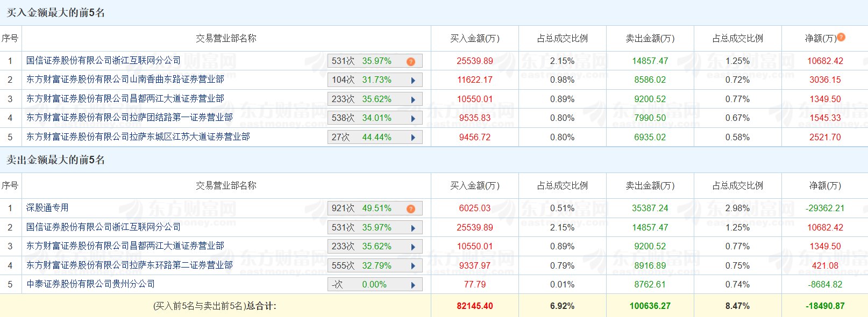Expand 233次 35.62% stats in sell list
Viewport: 868px width, 317px height.
413,247
